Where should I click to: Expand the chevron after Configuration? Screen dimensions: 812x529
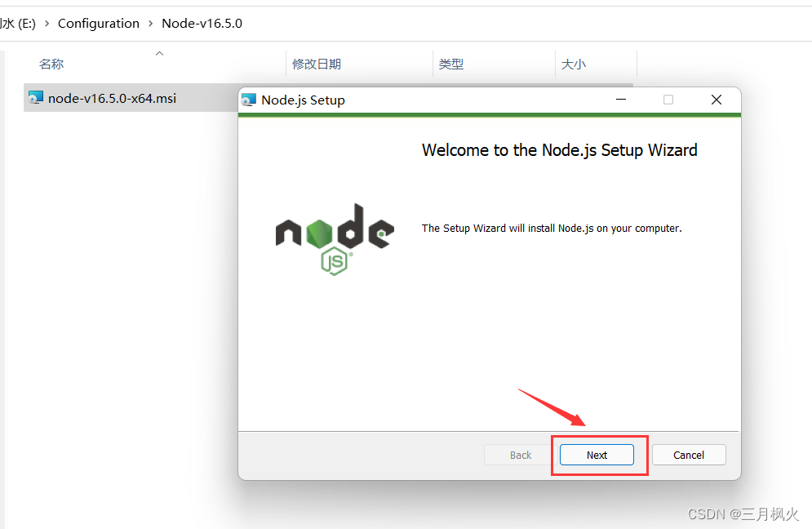(x=151, y=24)
